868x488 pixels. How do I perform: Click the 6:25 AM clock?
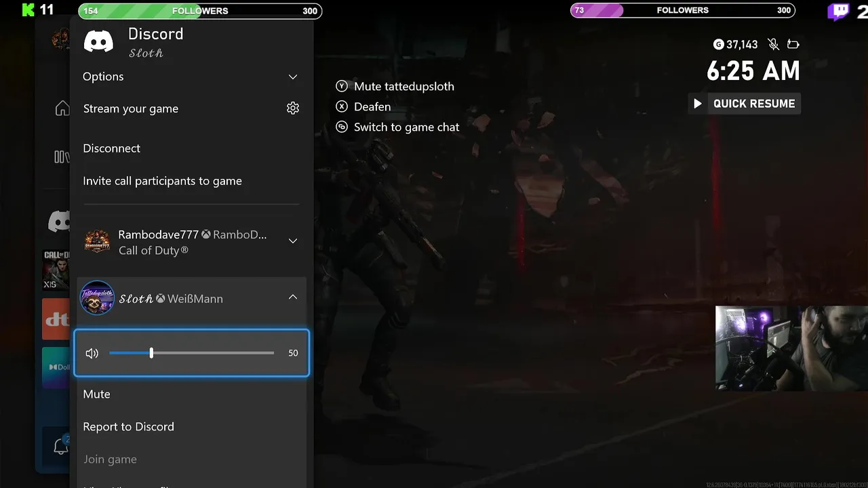(x=753, y=71)
